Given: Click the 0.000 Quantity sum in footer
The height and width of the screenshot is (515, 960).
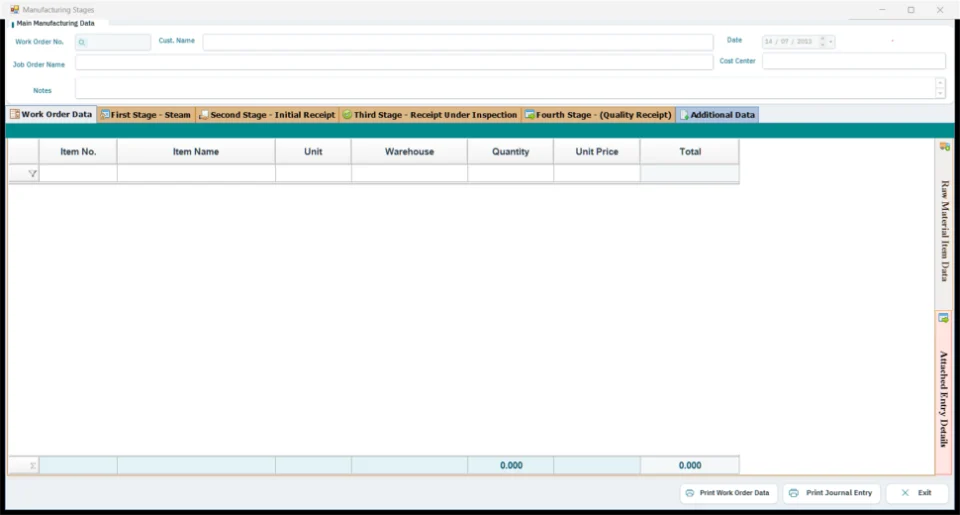Looking at the screenshot, I should pyautogui.click(x=511, y=465).
